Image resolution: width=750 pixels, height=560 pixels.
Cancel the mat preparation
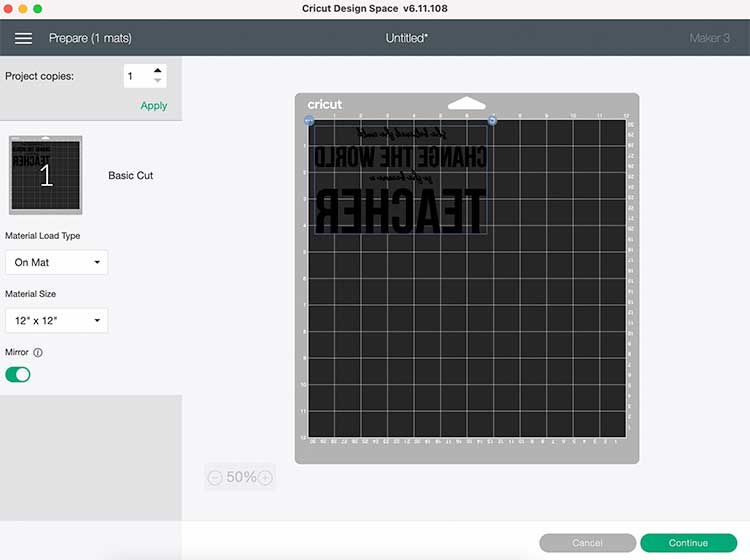[x=587, y=543]
